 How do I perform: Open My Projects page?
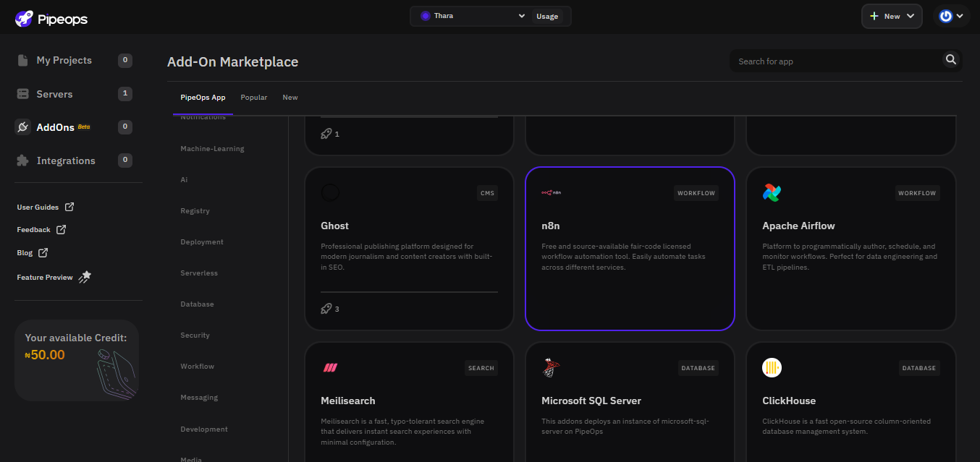[64, 61]
